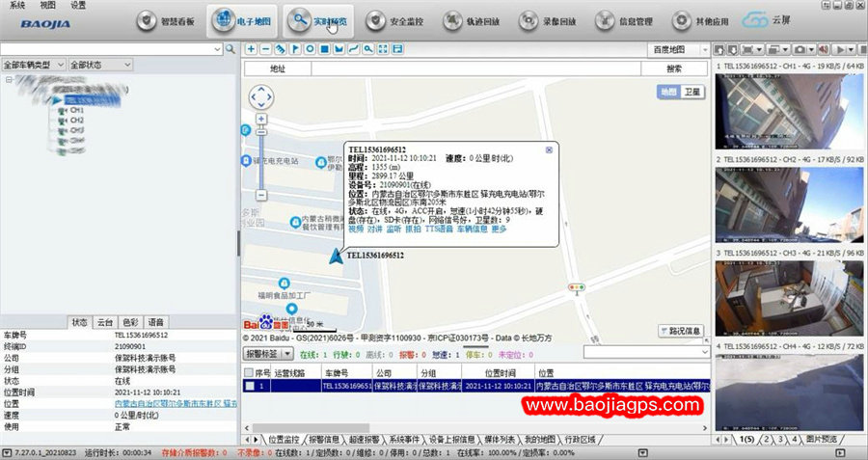Open the 全部车辆类型 dropdown
Screen dimensions: 868x460
coord(34,65)
